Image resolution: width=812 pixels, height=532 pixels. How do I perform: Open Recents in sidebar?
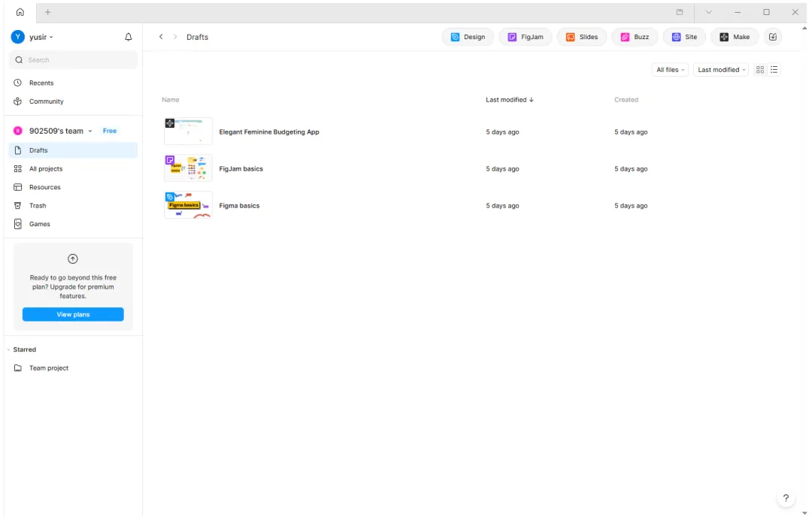point(73,83)
